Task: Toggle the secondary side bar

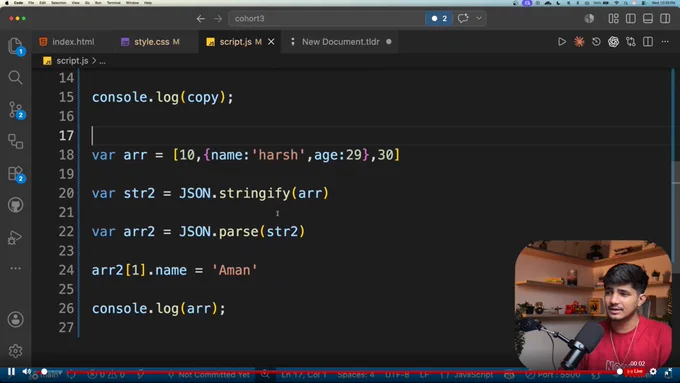Action: coord(665,19)
